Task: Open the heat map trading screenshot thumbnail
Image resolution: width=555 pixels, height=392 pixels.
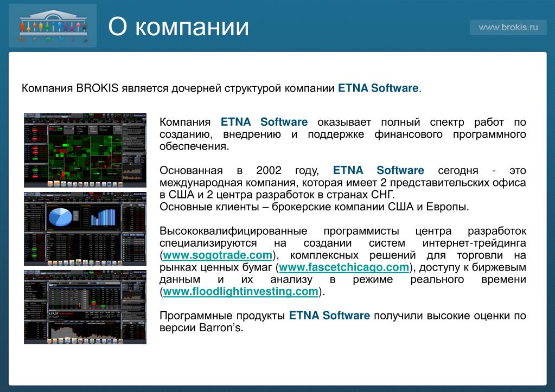Action: click(85, 150)
